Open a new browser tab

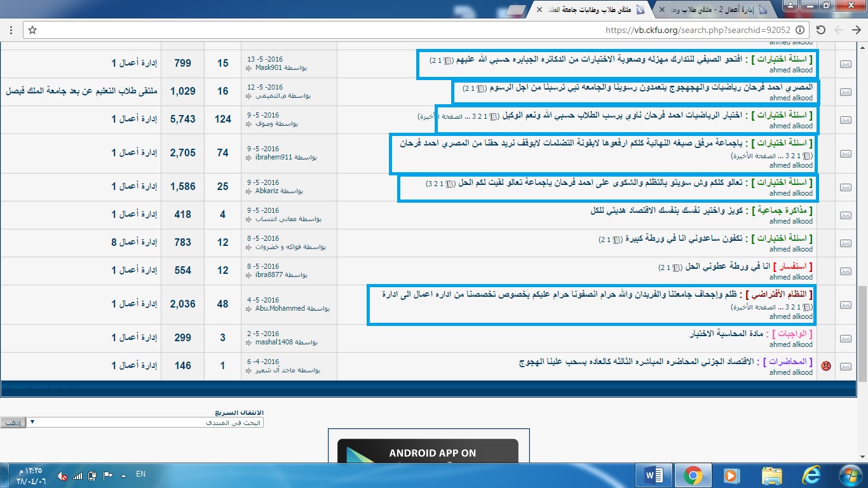517,10
